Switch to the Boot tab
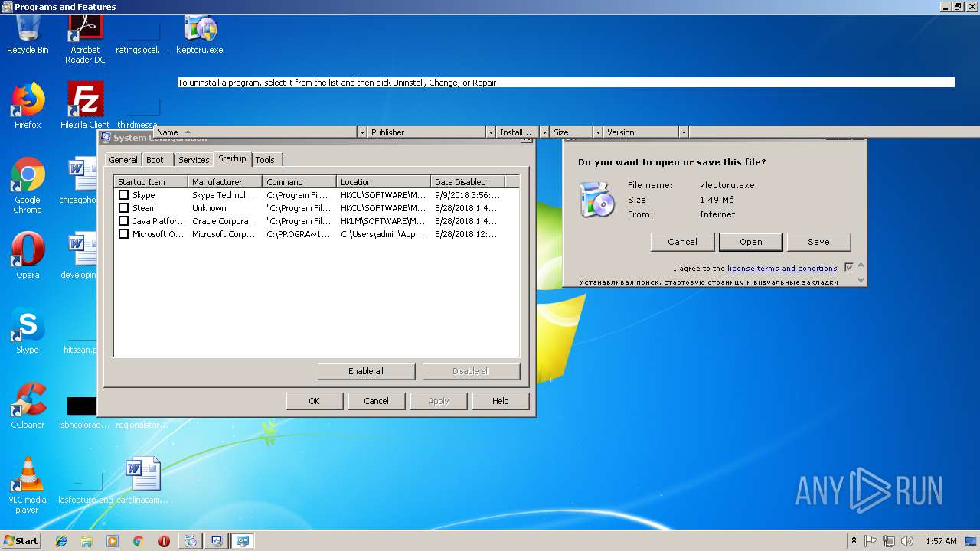 155,160
